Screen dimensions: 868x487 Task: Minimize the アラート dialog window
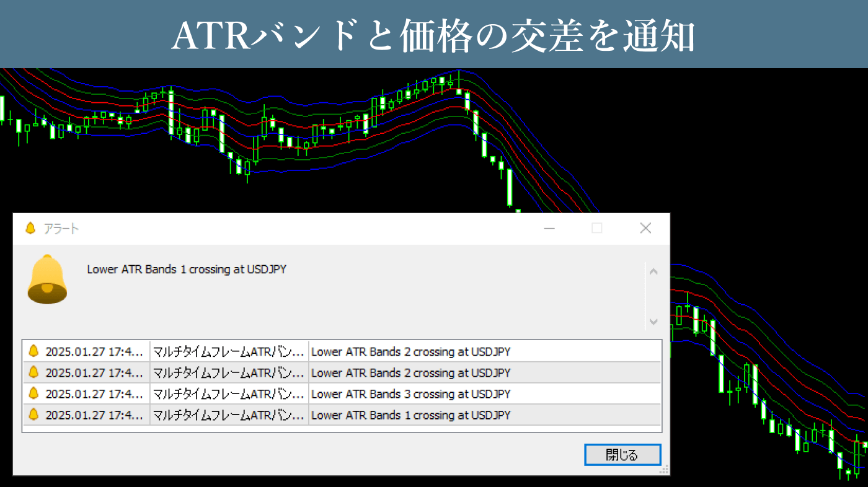pos(549,229)
